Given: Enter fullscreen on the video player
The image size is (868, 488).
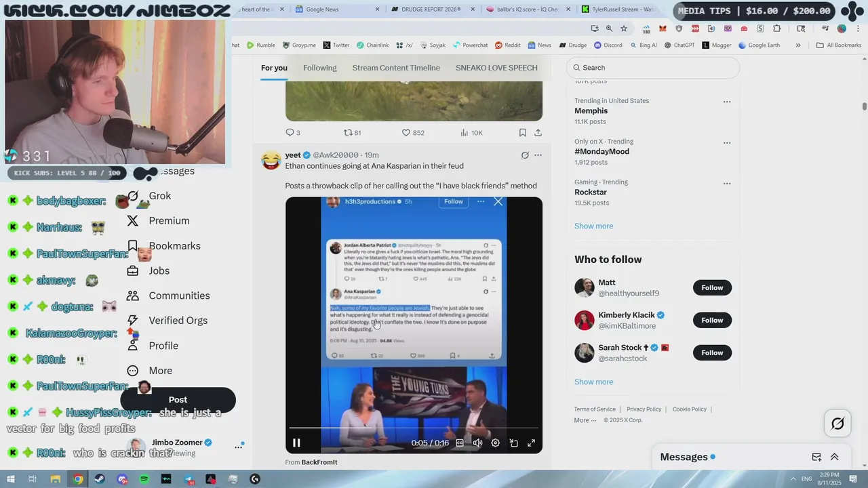Looking at the screenshot, I should 532,443.
